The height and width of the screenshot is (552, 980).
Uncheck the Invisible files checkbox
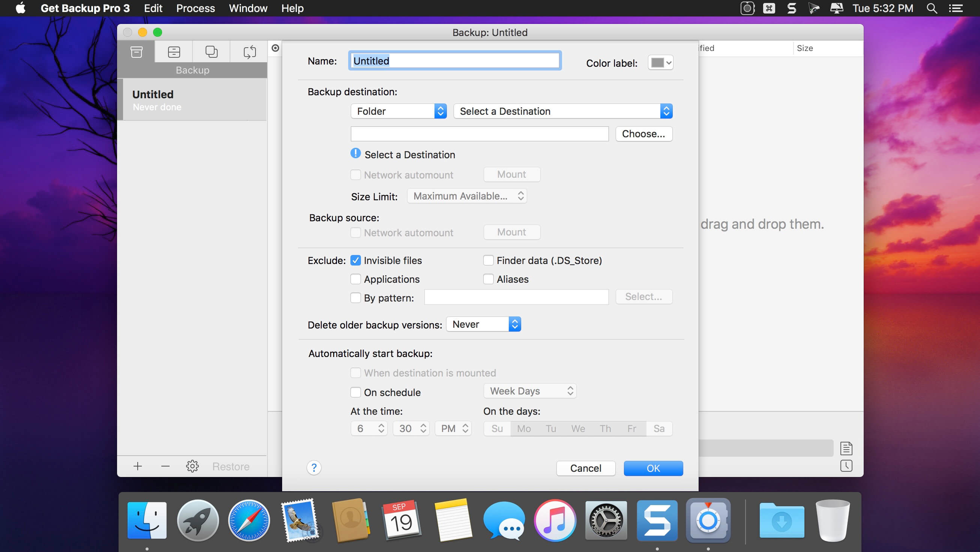tap(355, 260)
